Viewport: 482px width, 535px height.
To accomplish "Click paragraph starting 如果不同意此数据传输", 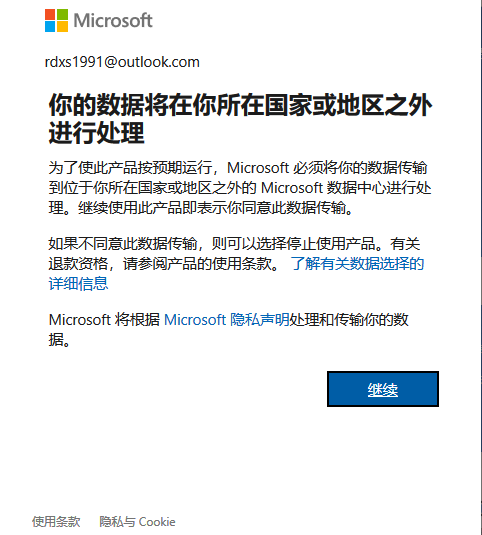I will point(236,263).
